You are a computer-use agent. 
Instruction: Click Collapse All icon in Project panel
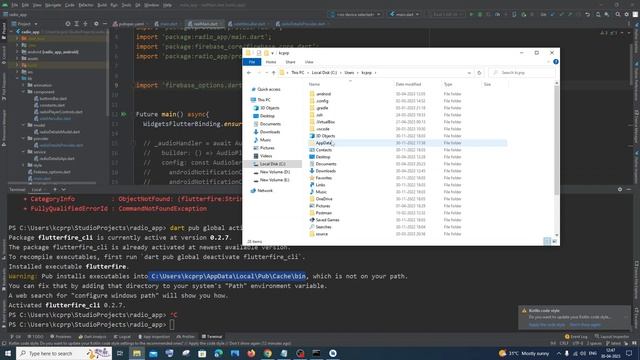click(85, 24)
